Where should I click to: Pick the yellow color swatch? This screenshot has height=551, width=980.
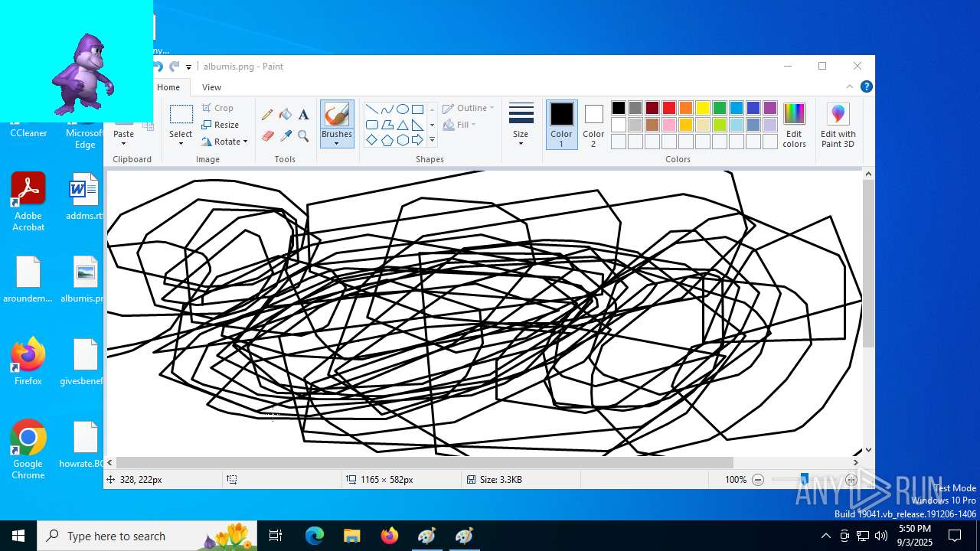click(703, 108)
